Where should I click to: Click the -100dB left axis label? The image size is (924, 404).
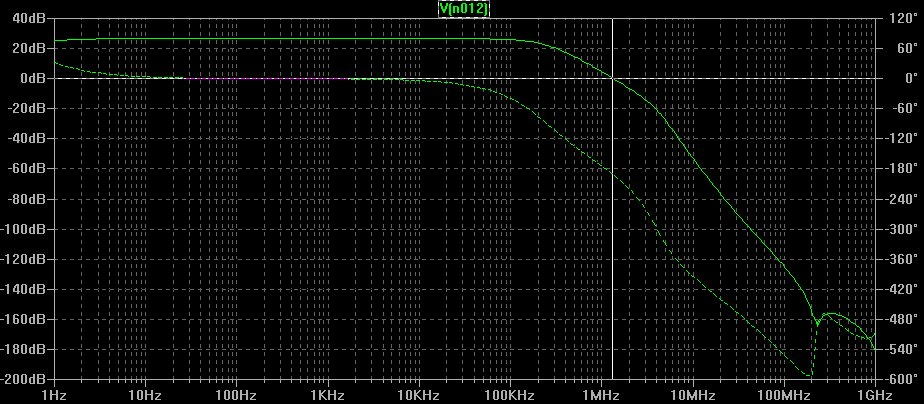[x=25, y=229]
